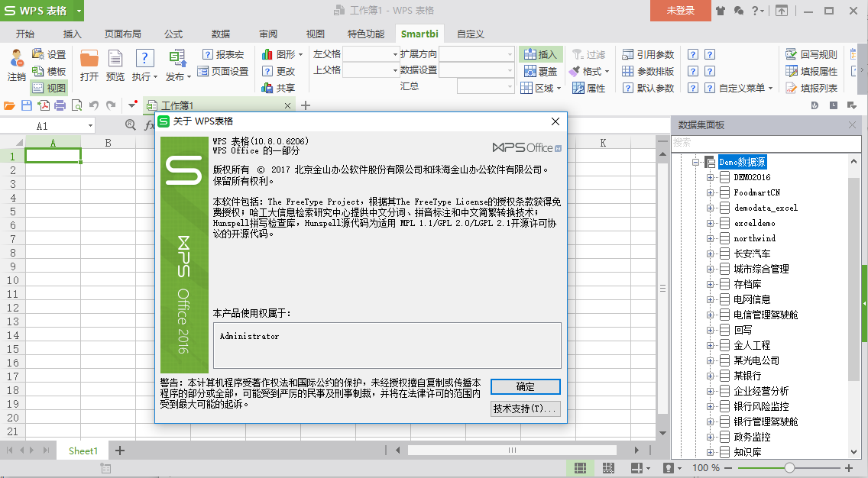Image resolution: width=868 pixels, height=478 pixels.
Task: Switch to the 公式 ribbon tab
Action: [x=173, y=34]
